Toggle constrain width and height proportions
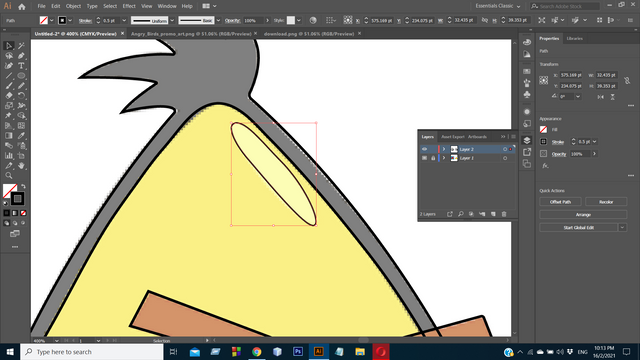Screen dimensions: 640x360 (x=627, y=80)
